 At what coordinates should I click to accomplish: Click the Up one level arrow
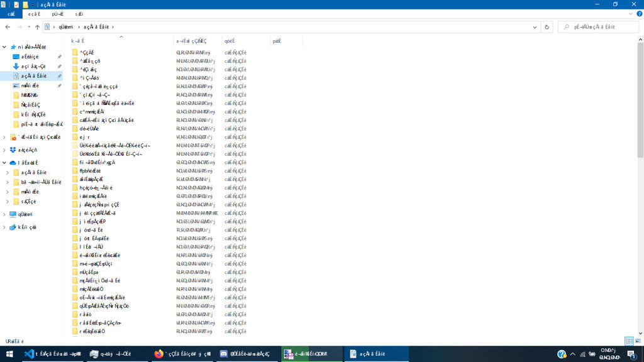[x=37, y=27]
